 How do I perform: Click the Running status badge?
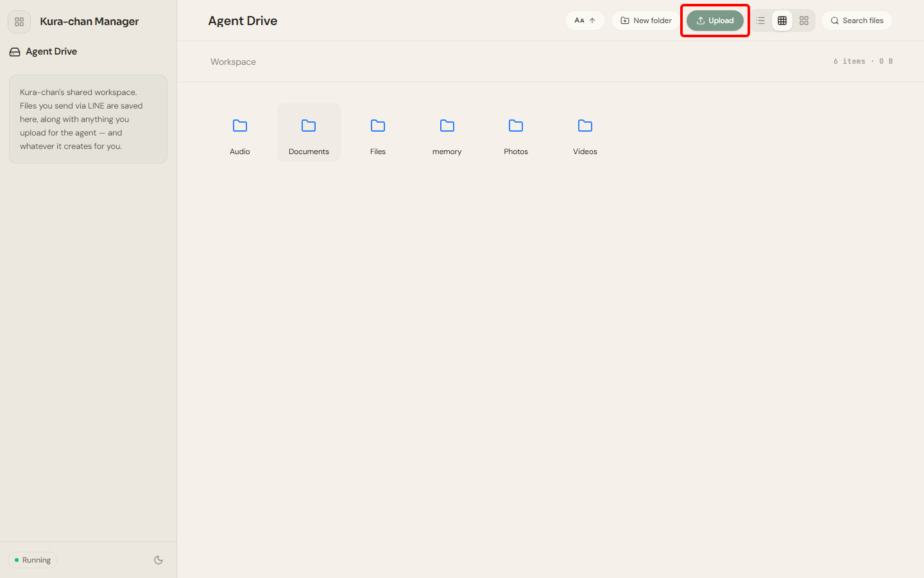pos(33,560)
